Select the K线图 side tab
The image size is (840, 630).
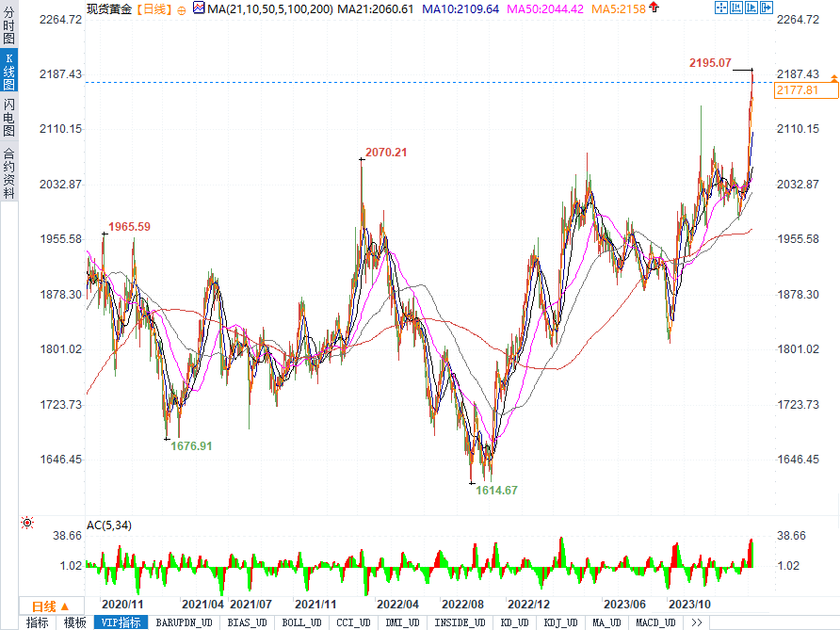click(8, 71)
